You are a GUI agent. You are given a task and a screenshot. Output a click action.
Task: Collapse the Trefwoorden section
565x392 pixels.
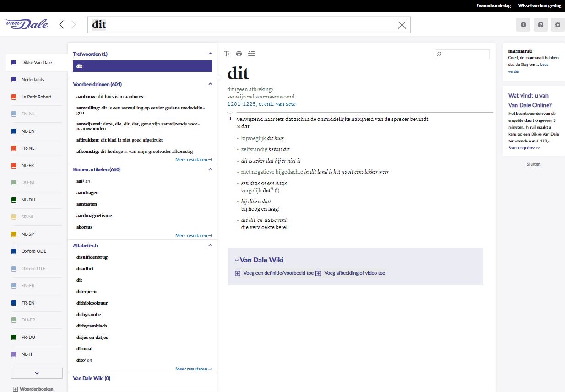click(x=210, y=54)
